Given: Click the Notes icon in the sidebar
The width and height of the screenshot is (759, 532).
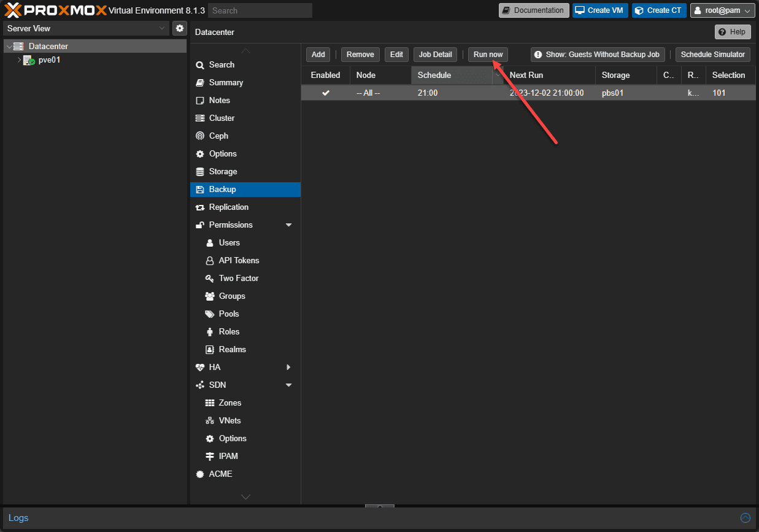Looking at the screenshot, I should pyautogui.click(x=200, y=101).
